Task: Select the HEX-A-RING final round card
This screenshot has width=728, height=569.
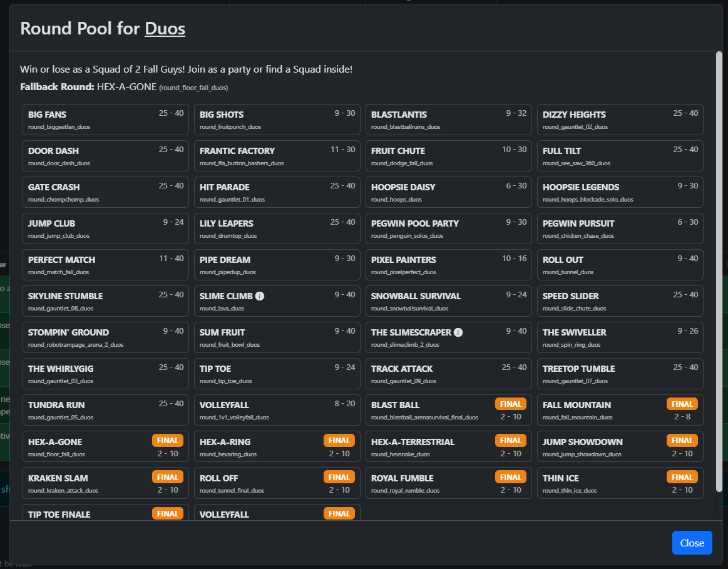Action: pos(277,446)
